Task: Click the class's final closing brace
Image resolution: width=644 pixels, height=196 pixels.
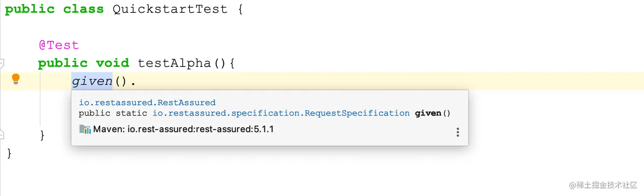Action: click(9, 153)
